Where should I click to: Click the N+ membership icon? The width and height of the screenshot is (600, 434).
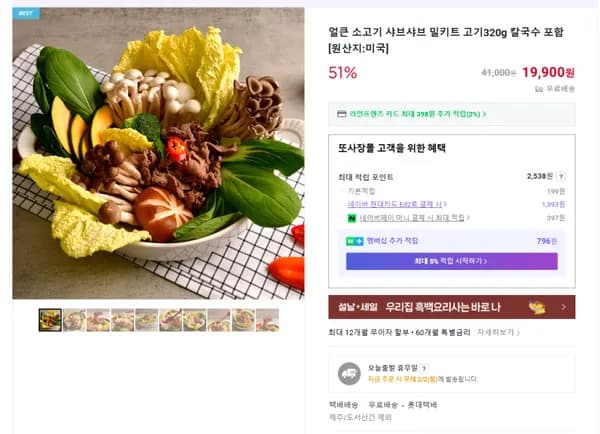[x=354, y=241]
